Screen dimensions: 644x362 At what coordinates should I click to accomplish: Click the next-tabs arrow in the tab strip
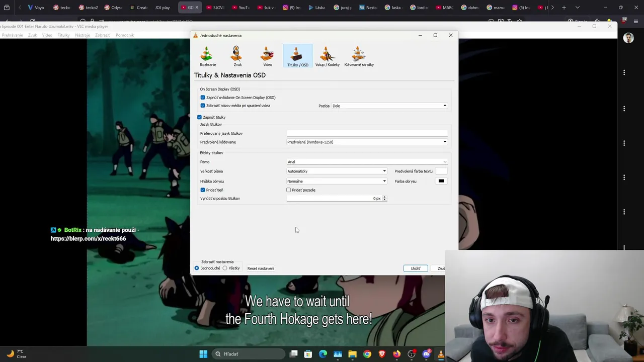click(552, 8)
